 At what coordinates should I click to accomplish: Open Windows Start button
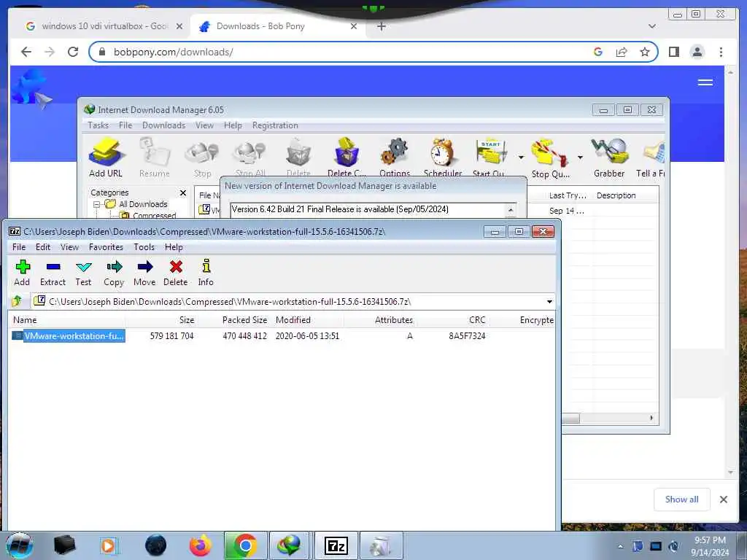click(19, 545)
